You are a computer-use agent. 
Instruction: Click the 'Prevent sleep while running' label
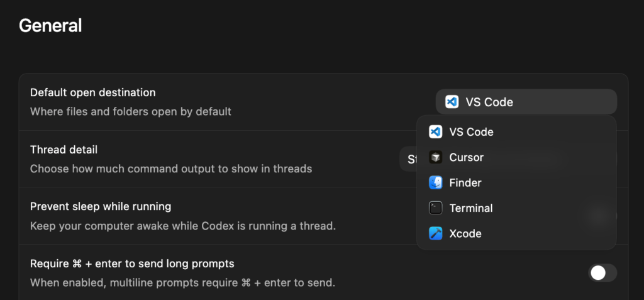101,206
